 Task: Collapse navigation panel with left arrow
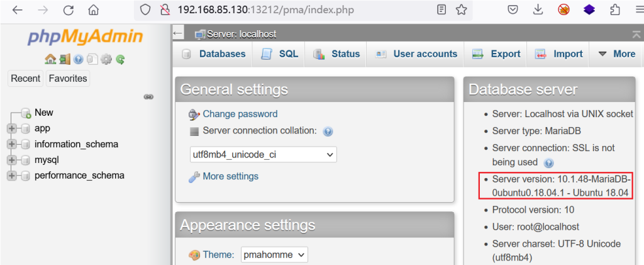coord(177,34)
